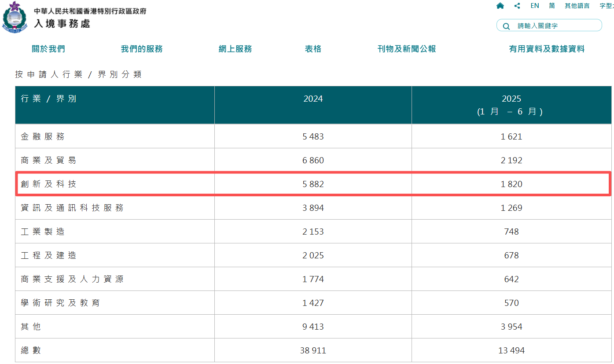
Task: Select the 2024 column header cell
Action: [313, 99]
